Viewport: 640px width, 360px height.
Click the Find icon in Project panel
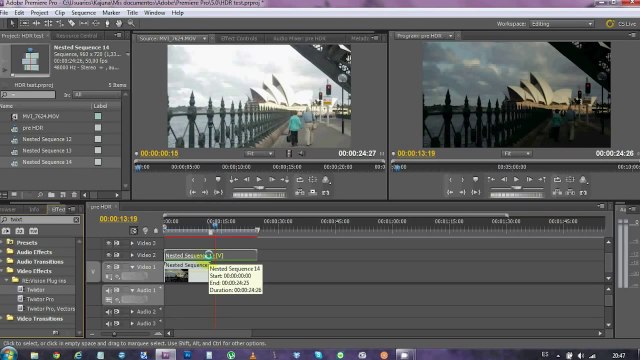click(x=40, y=195)
